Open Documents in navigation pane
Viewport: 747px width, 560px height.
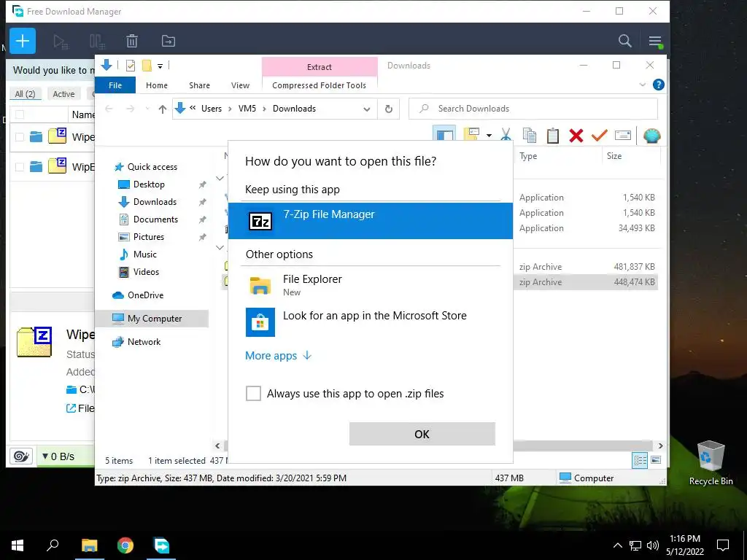click(x=155, y=219)
